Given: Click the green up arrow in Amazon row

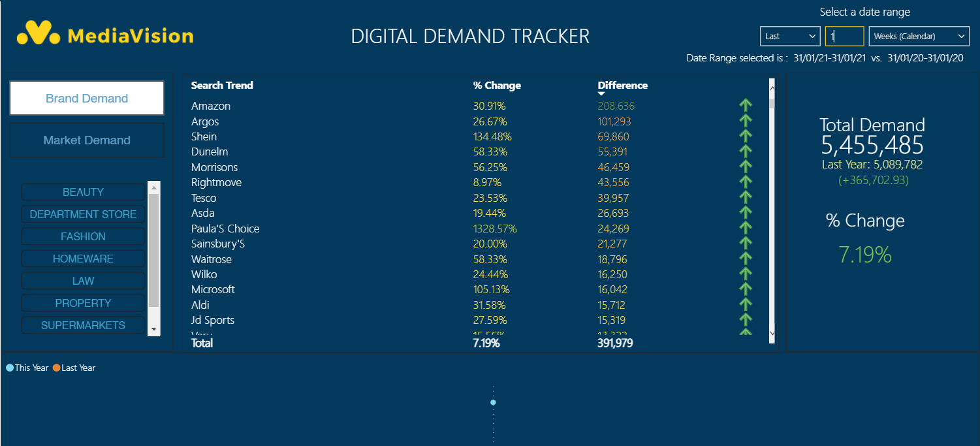Looking at the screenshot, I should click(x=745, y=106).
